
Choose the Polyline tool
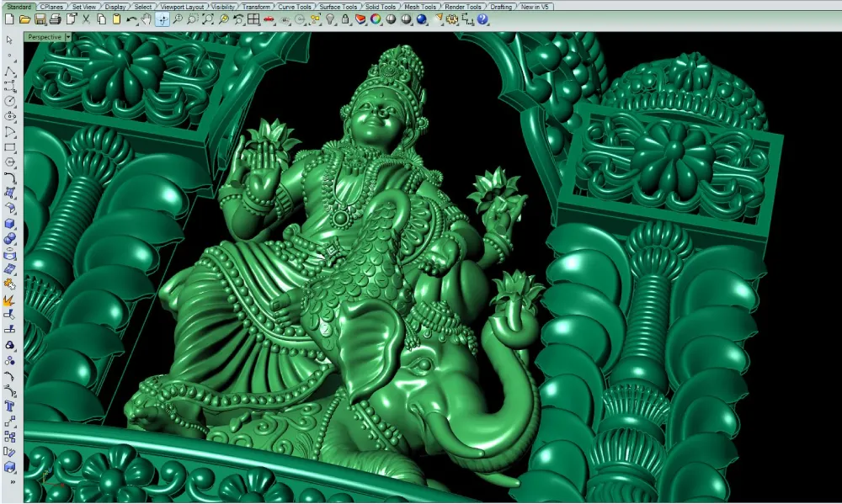tap(9, 71)
